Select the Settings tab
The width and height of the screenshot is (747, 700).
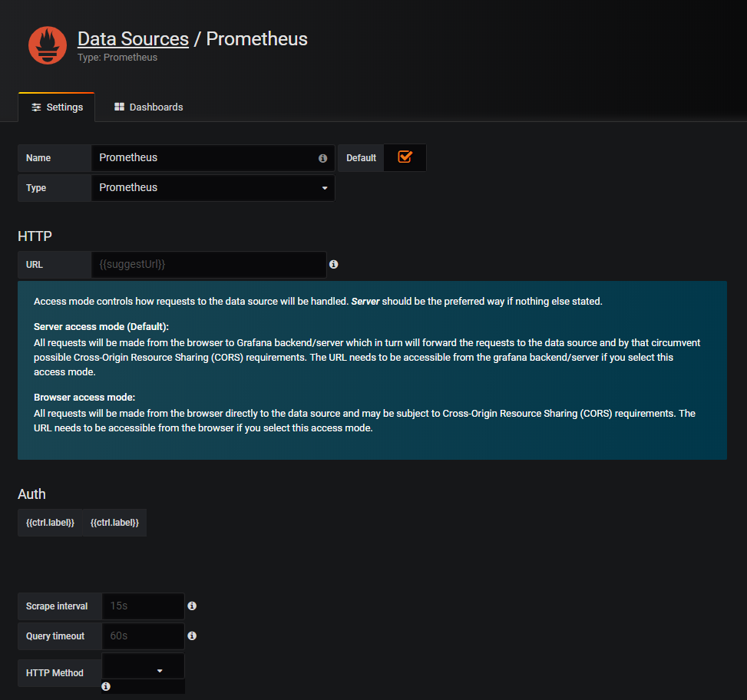click(56, 107)
